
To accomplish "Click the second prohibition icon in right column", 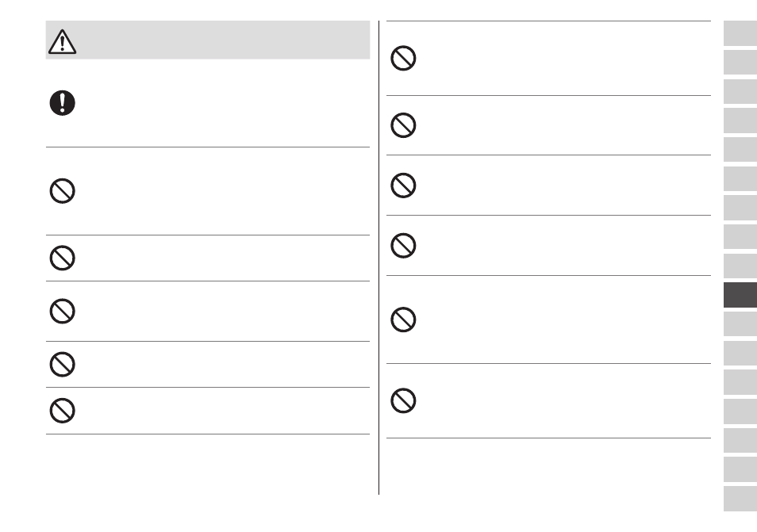I will pos(403,125).
